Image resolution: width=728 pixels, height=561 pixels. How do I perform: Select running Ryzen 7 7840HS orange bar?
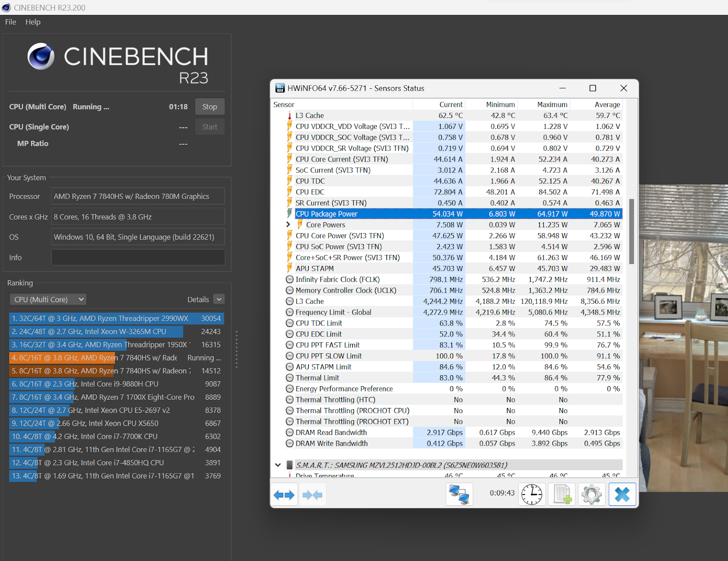pyautogui.click(x=116, y=358)
